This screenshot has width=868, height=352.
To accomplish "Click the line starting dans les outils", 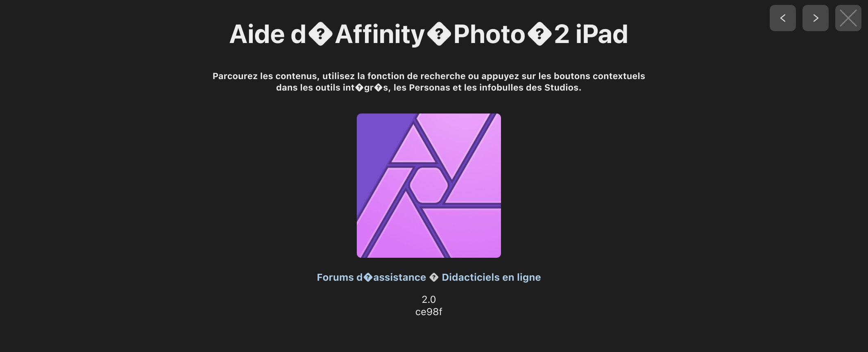I will (x=428, y=87).
